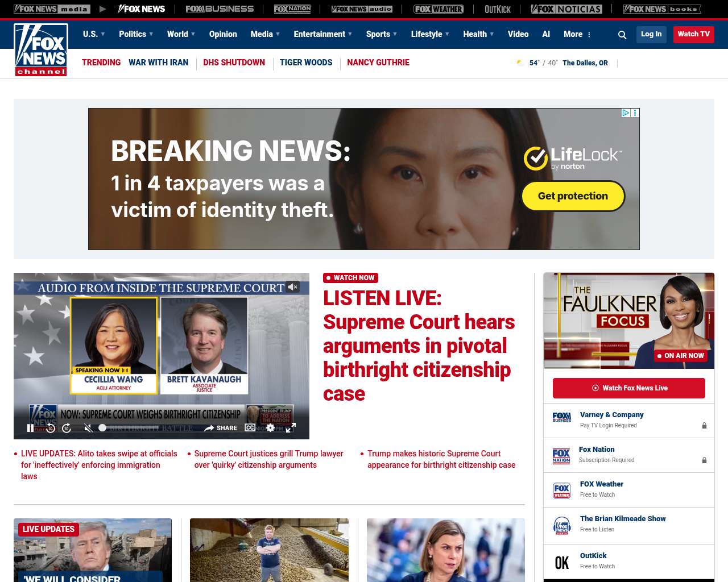The height and width of the screenshot is (582, 728).
Task: Skip the video forward 10 seconds
Action: pos(67,428)
